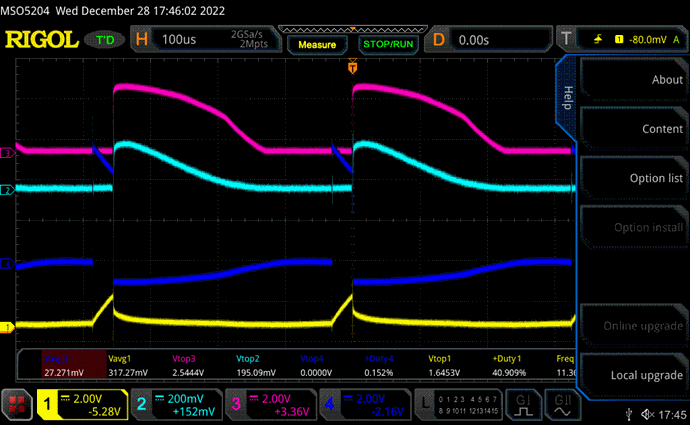Click the USB connection icon

[x=625, y=413]
